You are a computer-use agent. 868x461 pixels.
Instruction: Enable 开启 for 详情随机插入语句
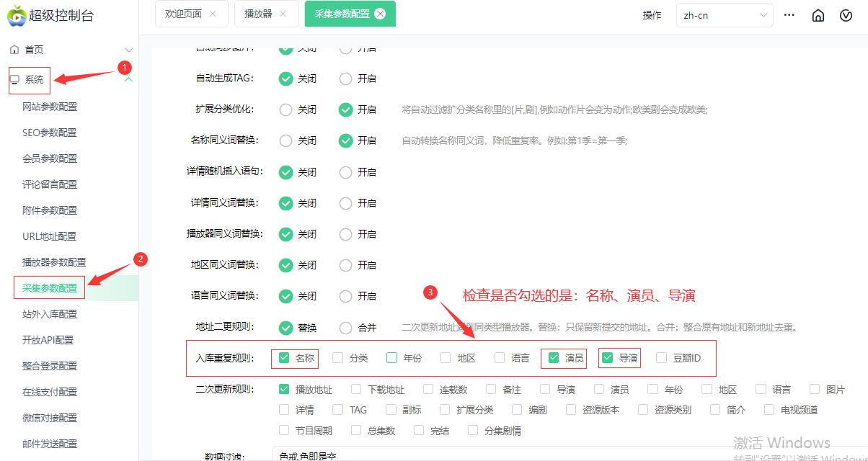coord(345,171)
